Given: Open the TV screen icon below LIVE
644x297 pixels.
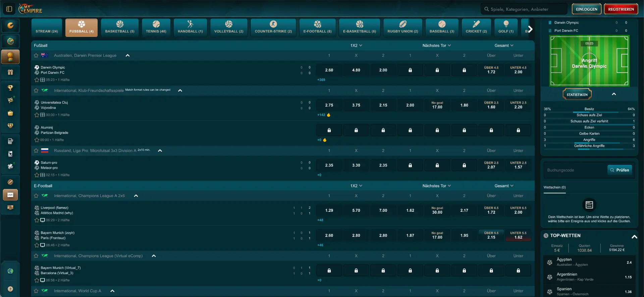Looking at the screenshot, I should 10,207.
